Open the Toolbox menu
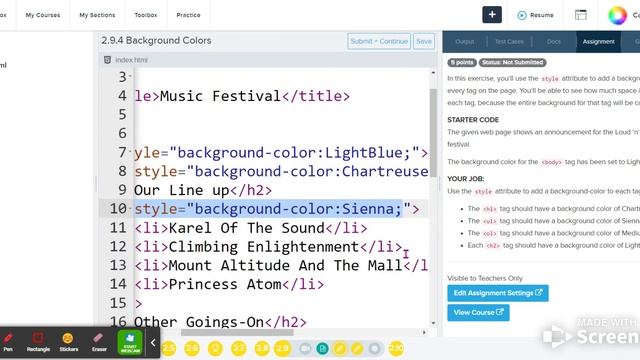 (146, 15)
